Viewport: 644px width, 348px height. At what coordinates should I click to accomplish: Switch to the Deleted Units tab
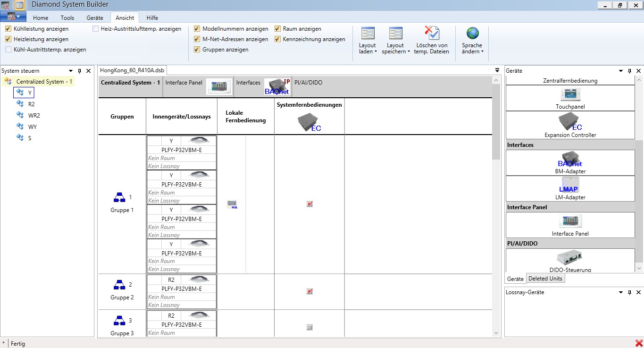(x=545, y=279)
